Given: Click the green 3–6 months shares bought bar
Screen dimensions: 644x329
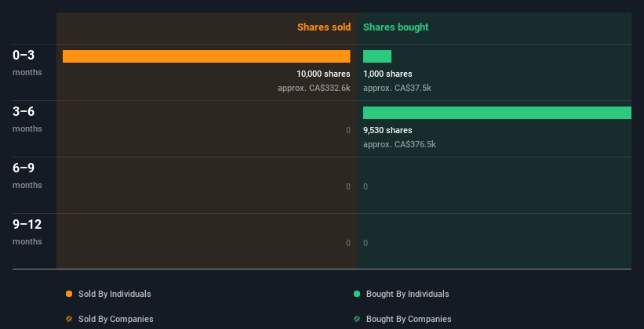Looking at the screenshot, I should [497, 113].
